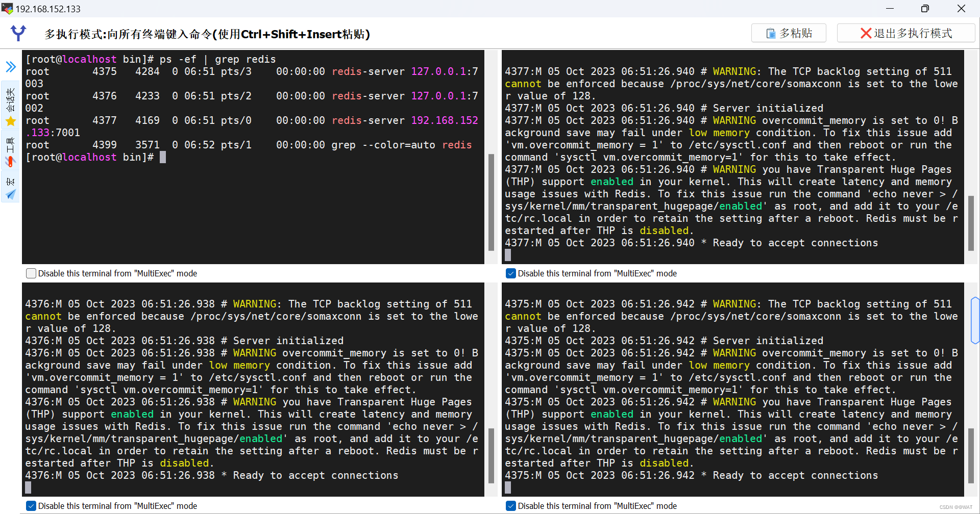The width and height of the screenshot is (980, 514).
Task: Click the MultiExec fork icon in header
Action: pyautogui.click(x=18, y=33)
